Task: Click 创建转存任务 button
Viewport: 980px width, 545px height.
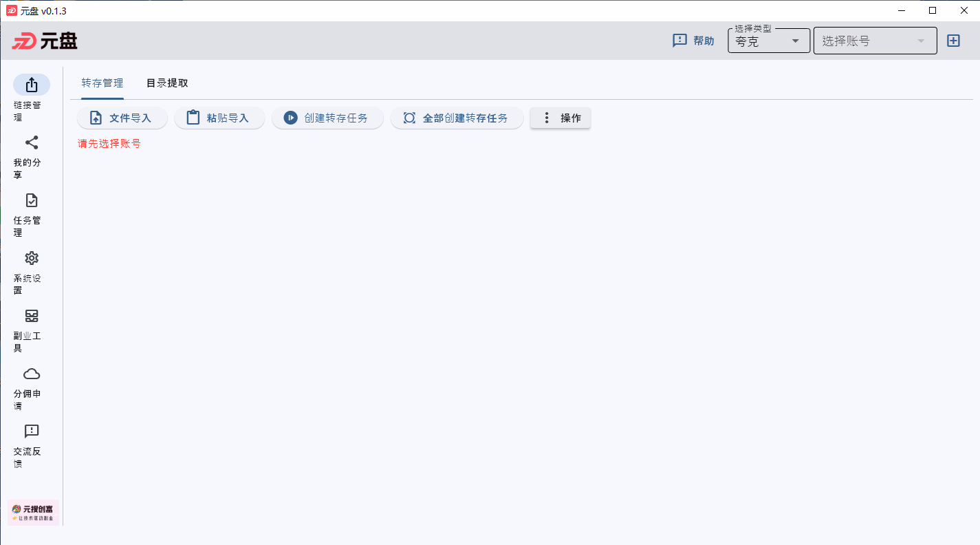Action: click(x=327, y=118)
